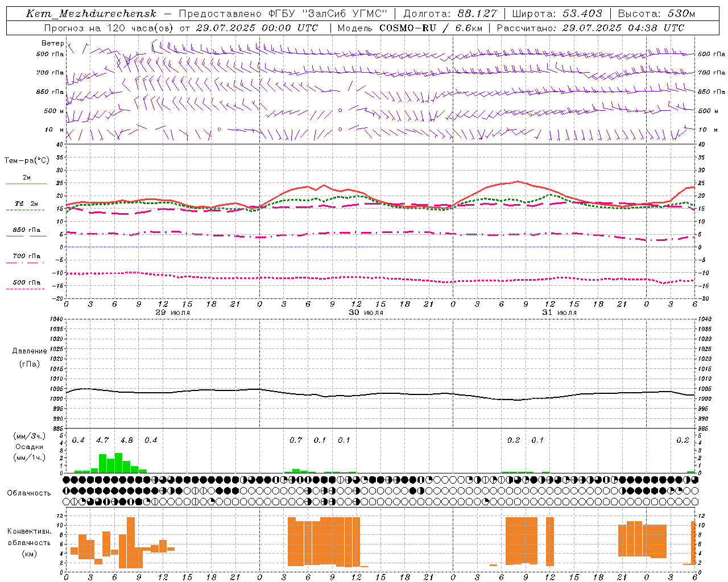Click the "Осадки" precipitation label

coord(30,447)
